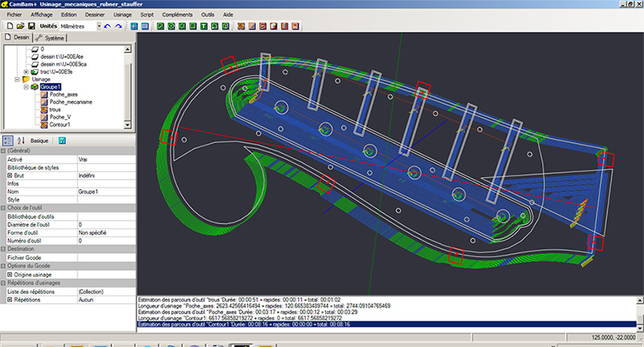Switch to the Système tab
The image size is (644, 347).
[x=50, y=38]
